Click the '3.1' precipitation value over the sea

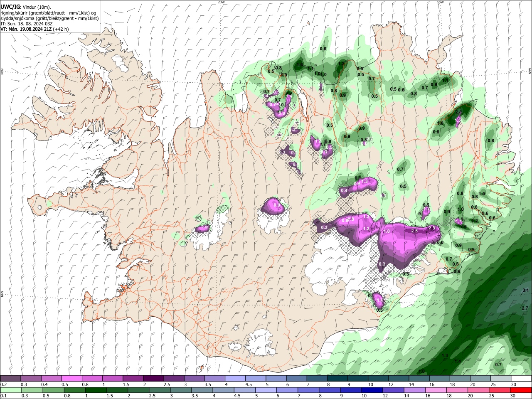point(525,290)
